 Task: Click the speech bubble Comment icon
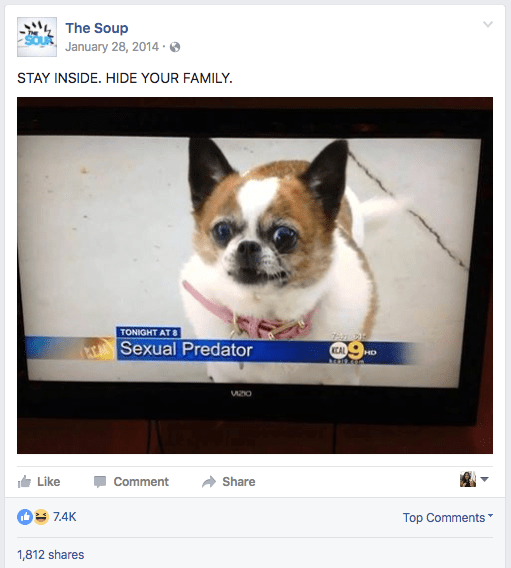(100, 482)
